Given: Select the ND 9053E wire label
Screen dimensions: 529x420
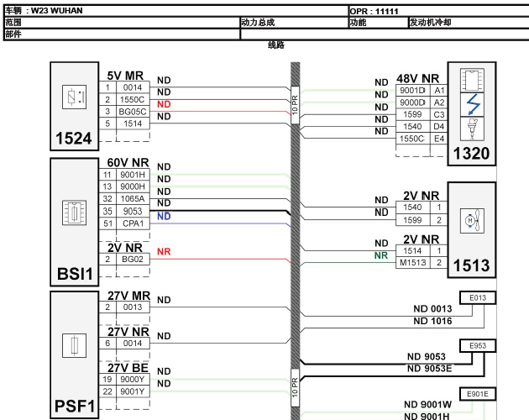Looking at the screenshot, I should pos(429,369).
